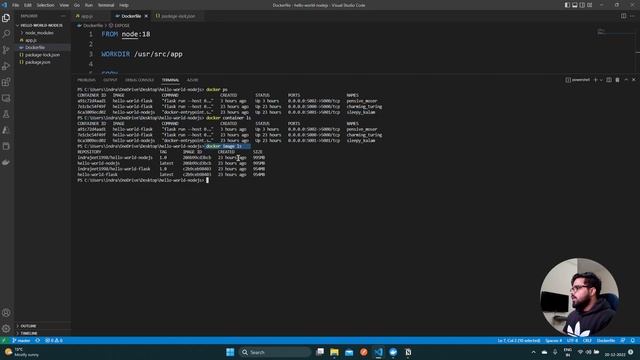Expand the TIMELINE section
Viewport: 640px width, 360px height.
[29, 333]
